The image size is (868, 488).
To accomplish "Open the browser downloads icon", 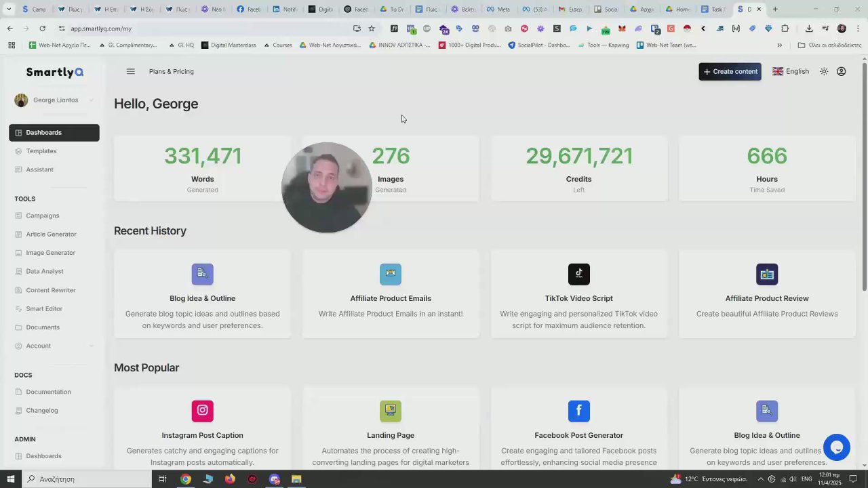I will click(809, 28).
